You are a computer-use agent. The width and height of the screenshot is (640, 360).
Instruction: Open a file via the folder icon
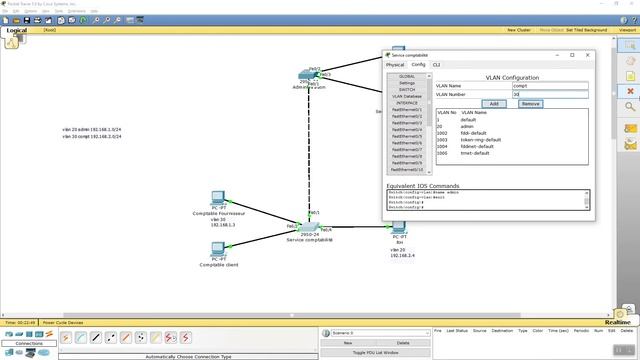click(16, 20)
